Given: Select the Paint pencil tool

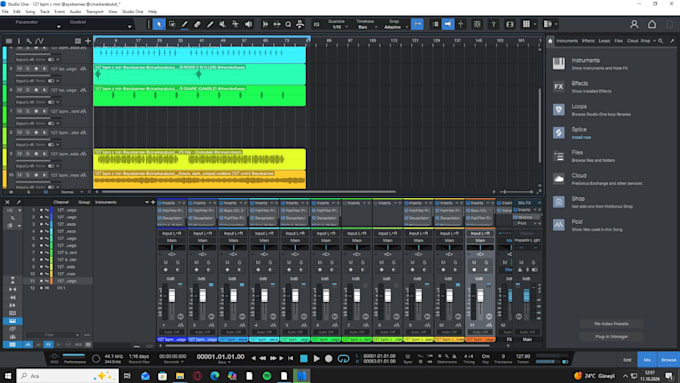Looking at the screenshot, I should tap(210, 24).
